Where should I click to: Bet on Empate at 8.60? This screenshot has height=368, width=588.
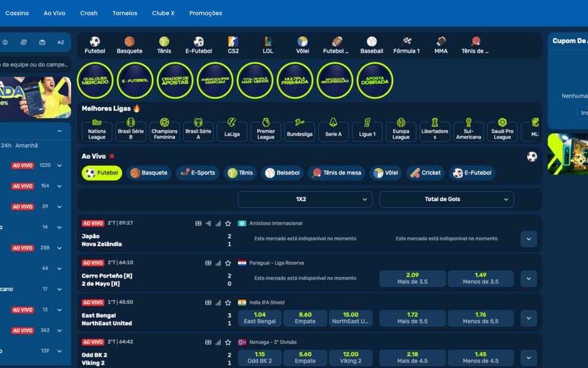click(x=305, y=318)
